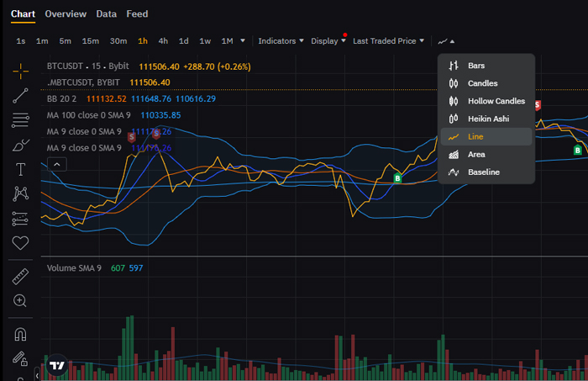Set the 30m timeframe

[x=118, y=41]
